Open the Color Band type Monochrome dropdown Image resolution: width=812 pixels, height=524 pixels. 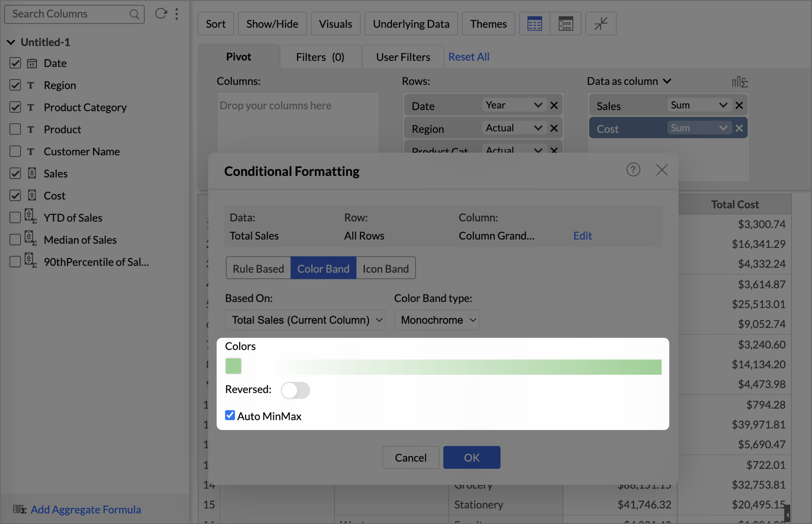[437, 320]
